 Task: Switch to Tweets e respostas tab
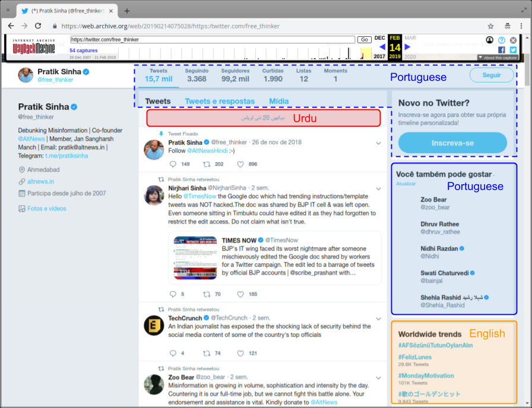(220, 101)
